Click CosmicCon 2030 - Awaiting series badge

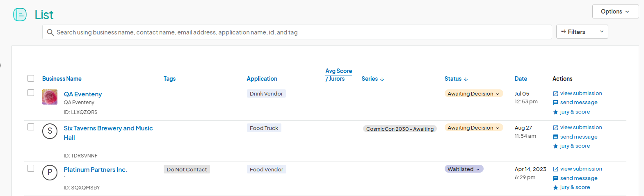(400, 129)
